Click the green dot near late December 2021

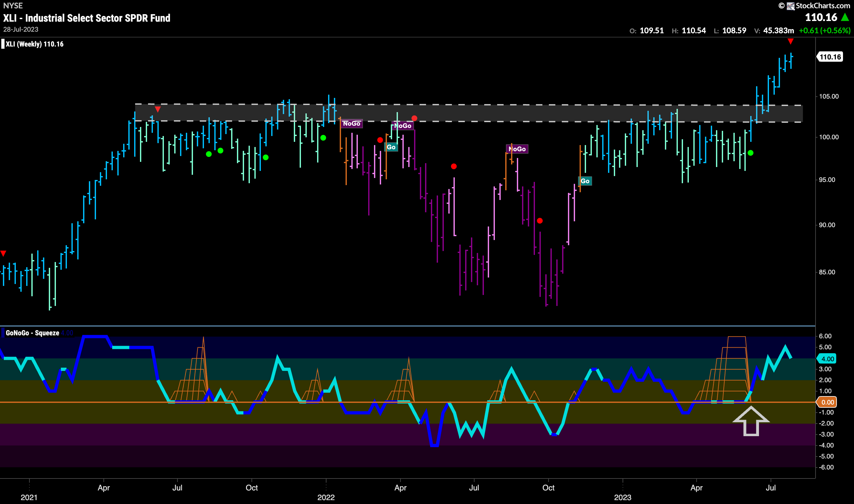tap(323, 138)
